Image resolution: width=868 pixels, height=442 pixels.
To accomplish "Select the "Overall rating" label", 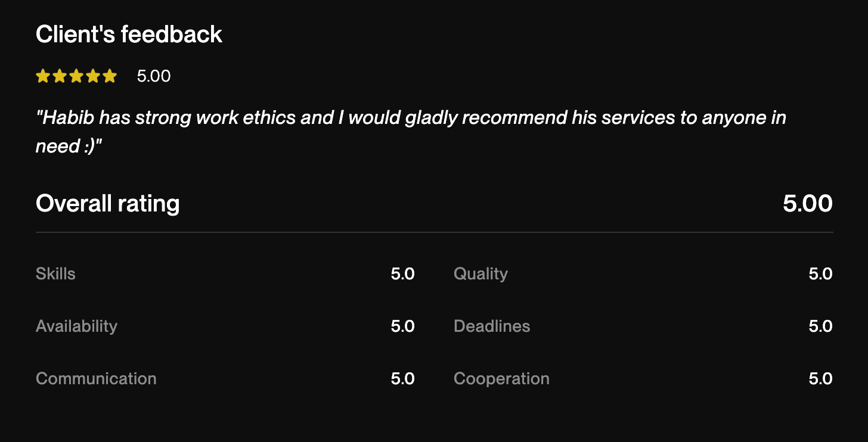I will [107, 204].
